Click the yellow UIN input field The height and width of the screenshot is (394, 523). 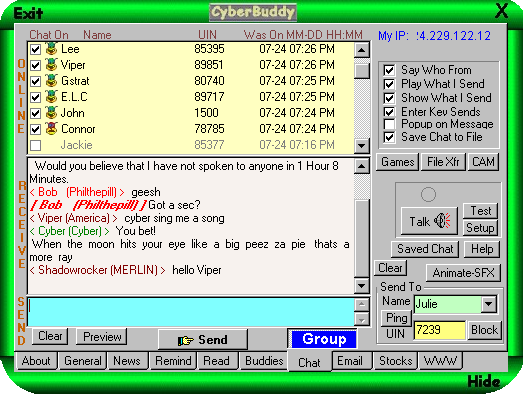(x=440, y=330)
